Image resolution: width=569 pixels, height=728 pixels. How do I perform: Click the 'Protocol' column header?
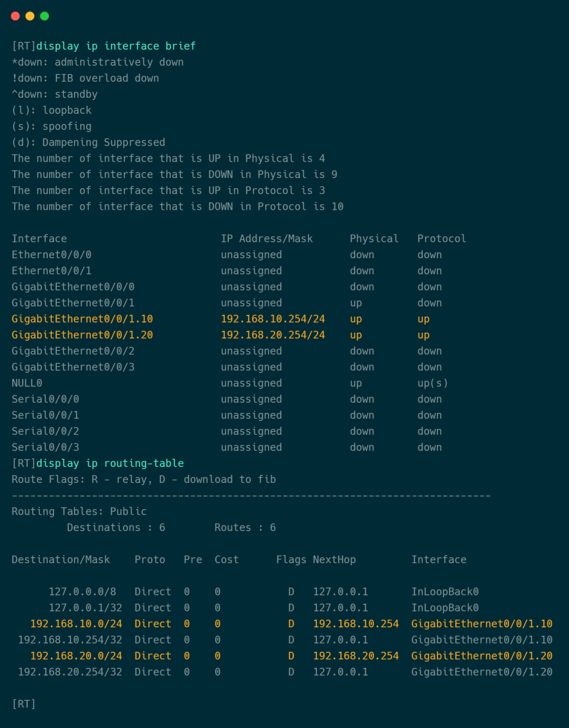(x=442, y=238)
